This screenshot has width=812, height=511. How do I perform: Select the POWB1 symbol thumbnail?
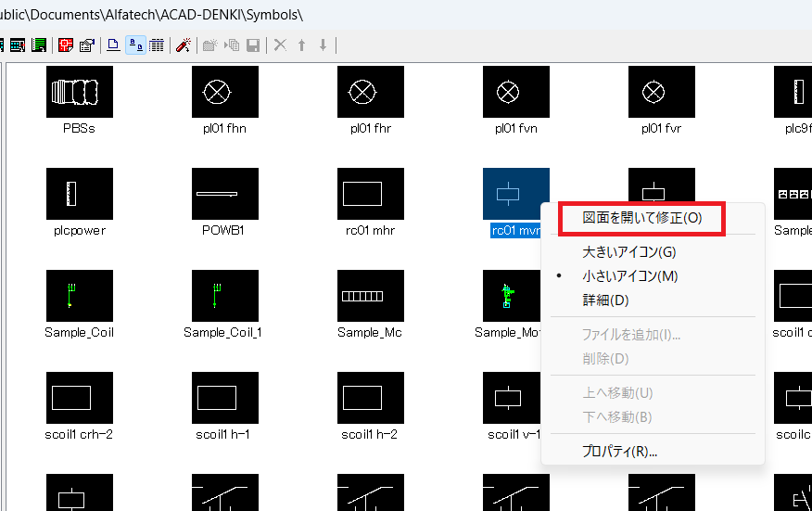(224, 194)
